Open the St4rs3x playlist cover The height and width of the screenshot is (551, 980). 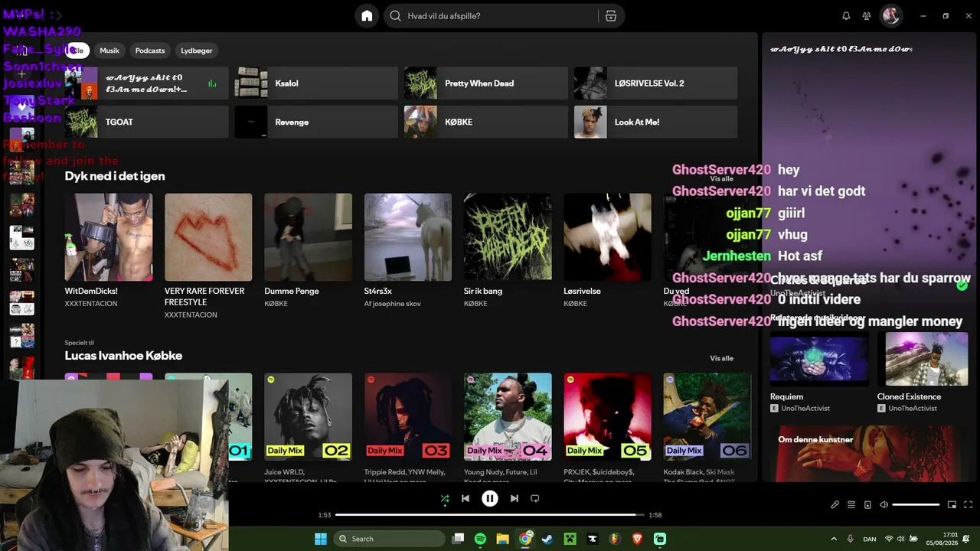tap(408, 237)
